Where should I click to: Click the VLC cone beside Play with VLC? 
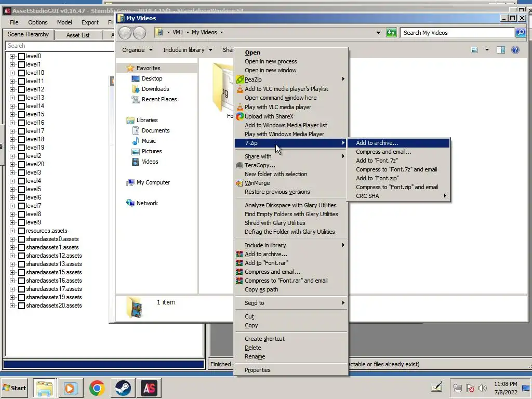(240, 107)
